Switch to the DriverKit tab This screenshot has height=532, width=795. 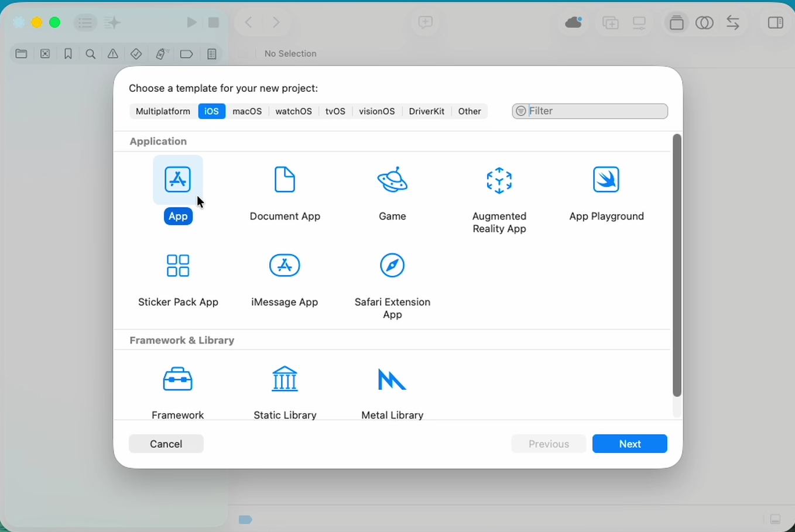coord(427,111)
